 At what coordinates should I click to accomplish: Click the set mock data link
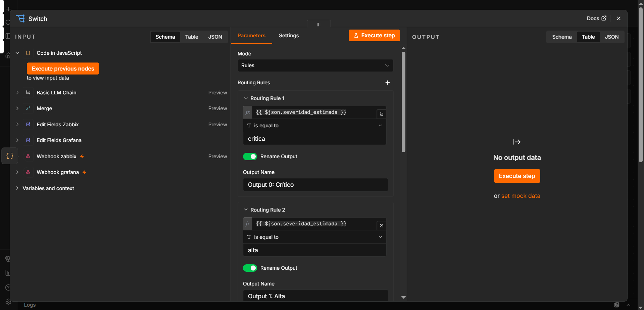click(x=521, y=196)
